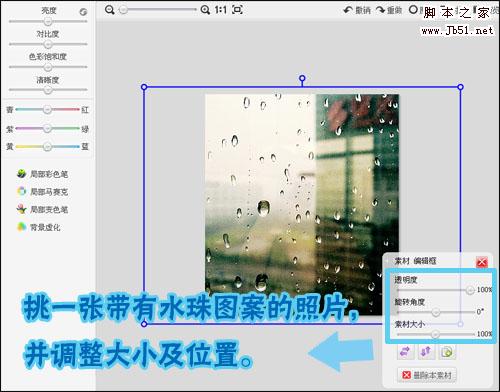Flip the material horizontally

(405, 352)
